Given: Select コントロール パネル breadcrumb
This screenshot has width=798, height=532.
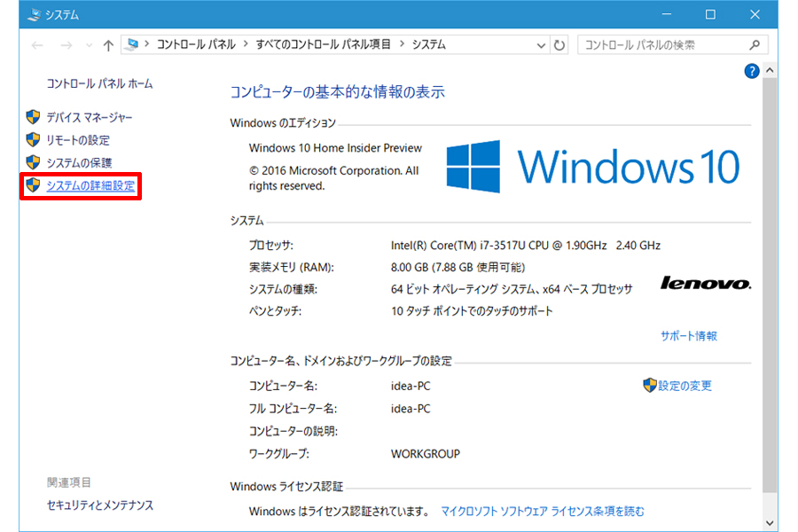Looking at the screenshot, I should pos(196,45).
